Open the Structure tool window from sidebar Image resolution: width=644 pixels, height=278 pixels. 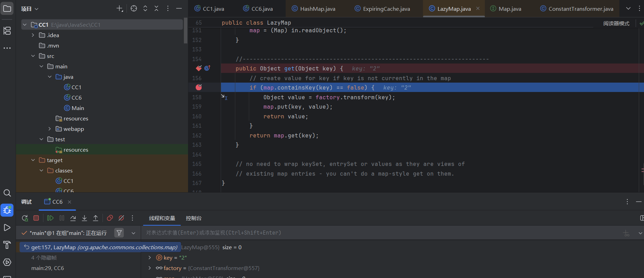point(7,31)
